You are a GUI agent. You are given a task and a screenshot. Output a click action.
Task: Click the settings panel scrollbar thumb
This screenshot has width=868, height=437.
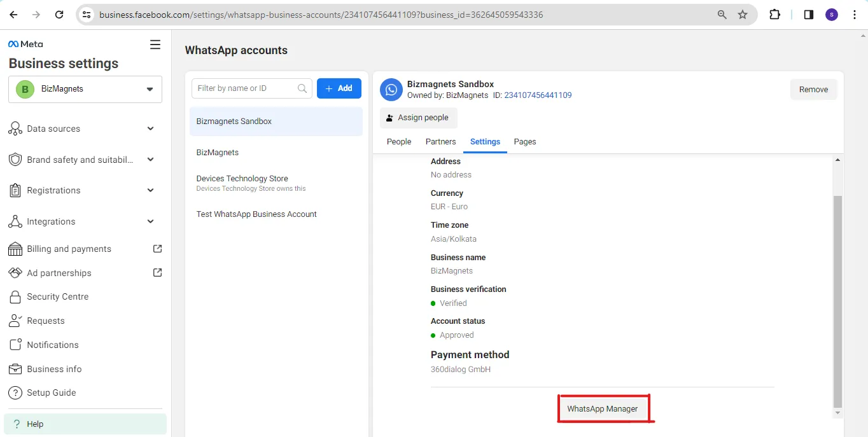tap(837, 302)
